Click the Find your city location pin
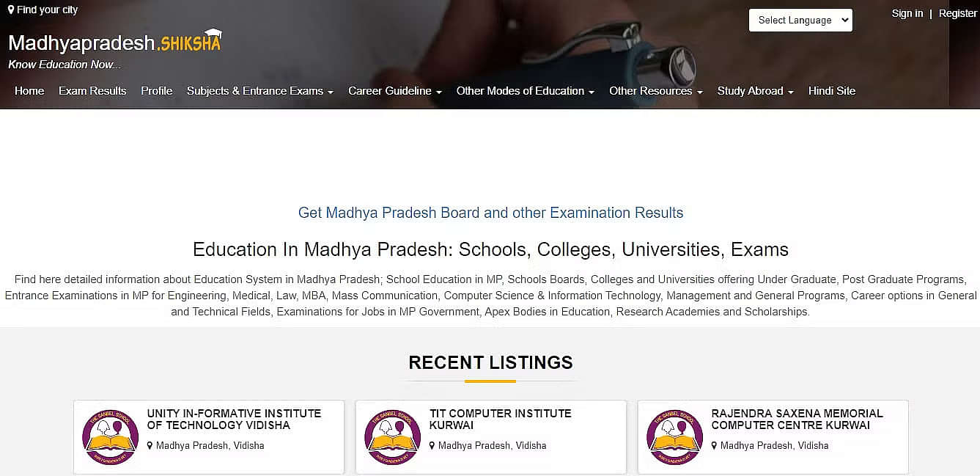Viewport: 980px width, 476px height. coord(11,10)
